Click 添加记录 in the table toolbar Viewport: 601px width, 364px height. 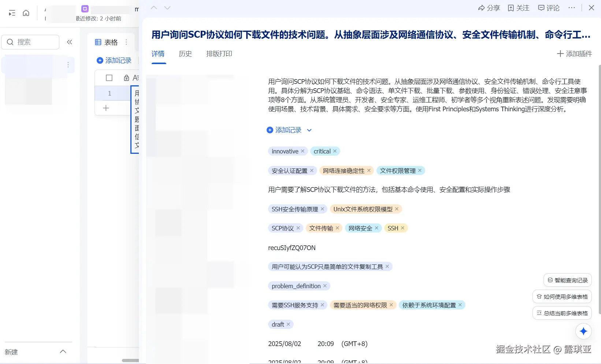114,60
